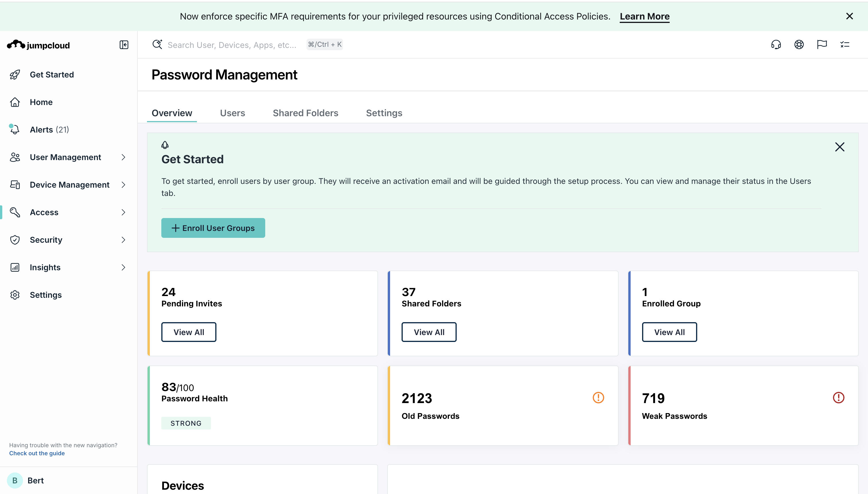Image resolution: width=868 pixels, height=494 pixels.
Task: Click the help lifebuoy icon
Action: click(799, 44)
